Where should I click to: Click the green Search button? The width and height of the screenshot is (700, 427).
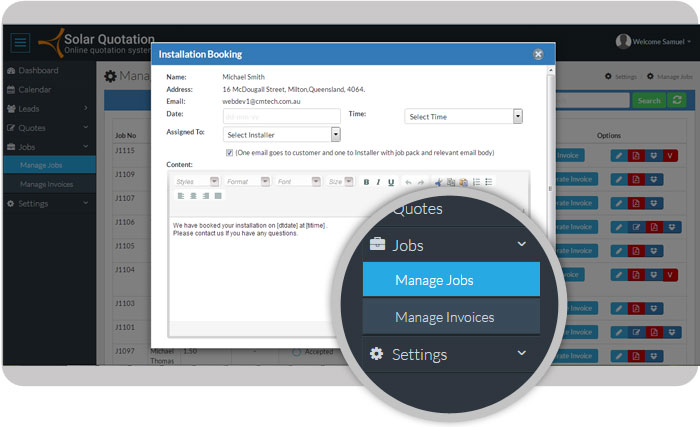click(x=649, y=100)
